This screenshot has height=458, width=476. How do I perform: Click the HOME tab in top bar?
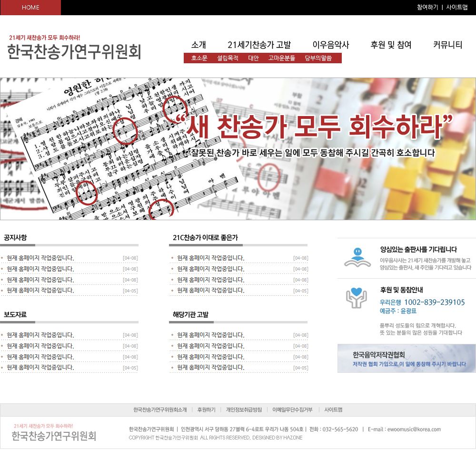tap(30, 8)
